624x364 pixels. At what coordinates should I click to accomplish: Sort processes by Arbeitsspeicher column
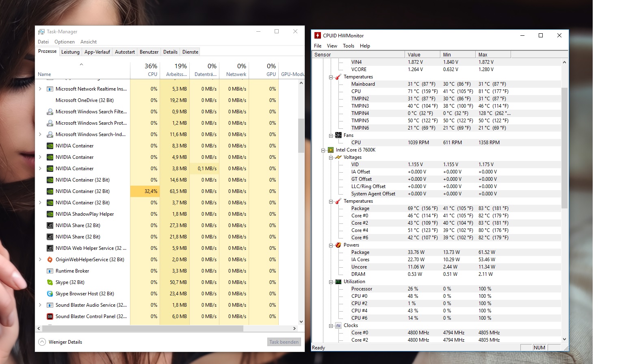point(175,70)
